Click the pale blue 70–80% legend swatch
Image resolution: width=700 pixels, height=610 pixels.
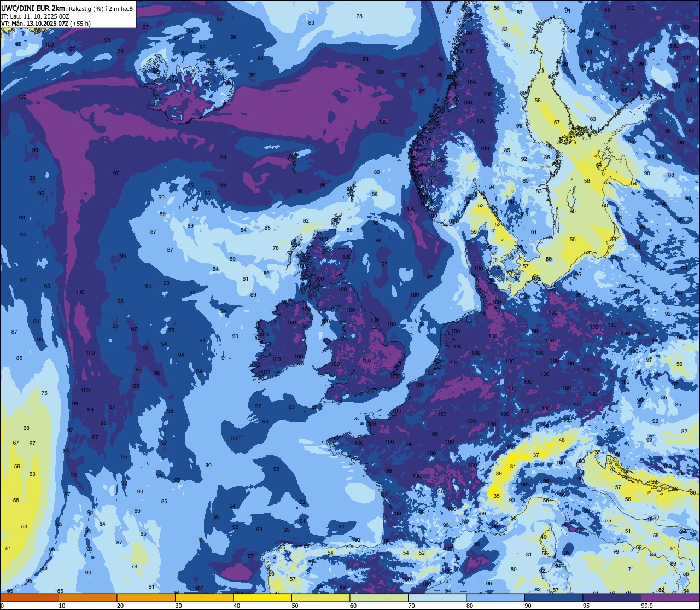point(437,597)
